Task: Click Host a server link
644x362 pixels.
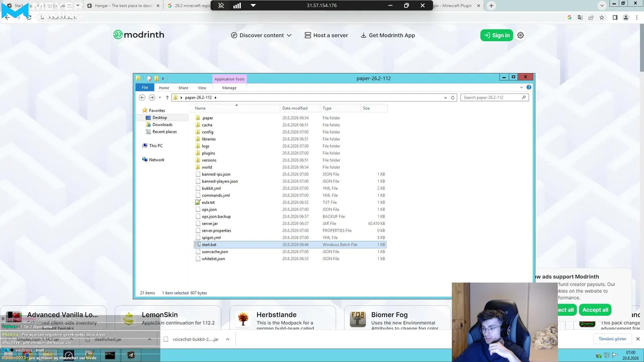Action: (x=326, y=35)
